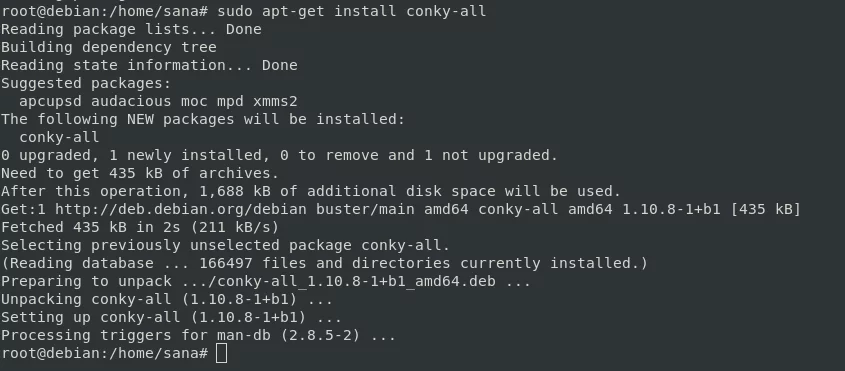The height and width of the screenshot is (371, 845).
Task: Click the cursor block at the last prompt
Action: [x=221, y=354]
